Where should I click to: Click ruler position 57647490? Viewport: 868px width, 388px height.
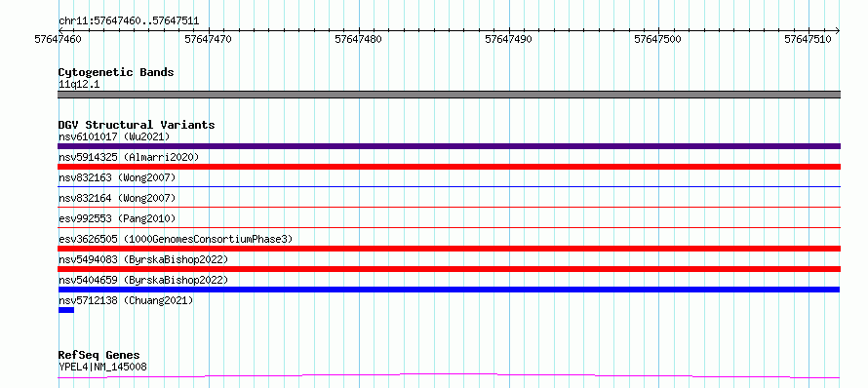click(508, 39)
